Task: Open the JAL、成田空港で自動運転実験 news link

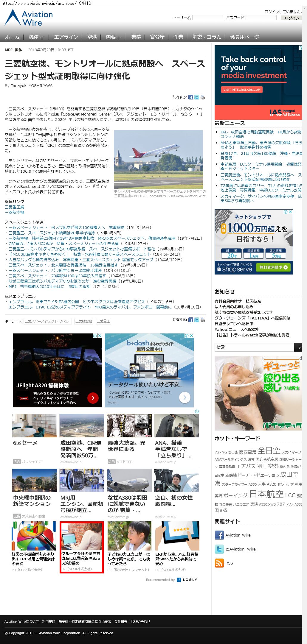Action: (261, 134)
